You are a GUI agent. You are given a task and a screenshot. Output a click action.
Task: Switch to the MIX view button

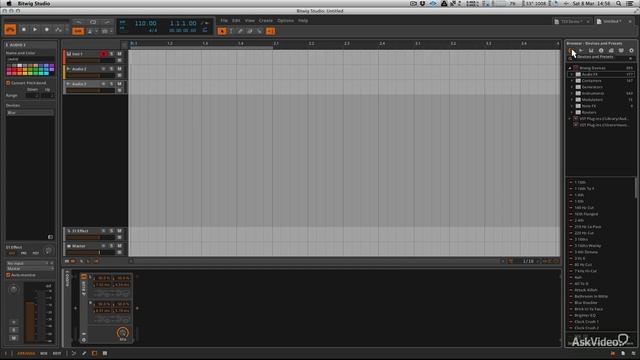pyautogui.click(x=44, y=353)
